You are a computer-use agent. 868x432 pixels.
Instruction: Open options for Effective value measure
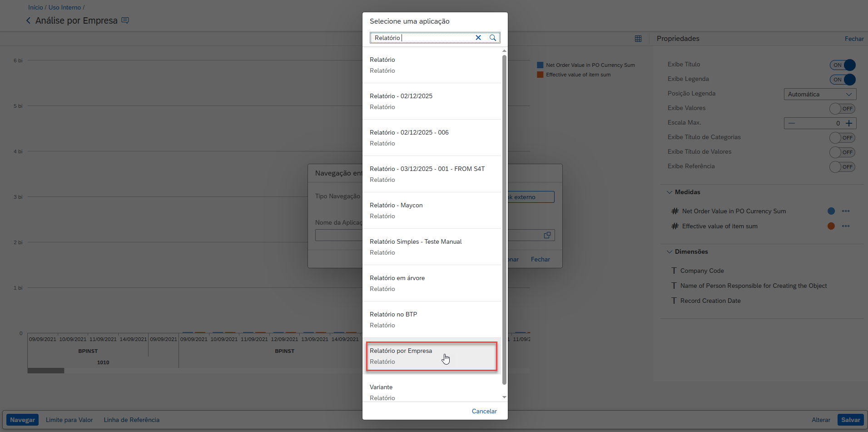845,226
